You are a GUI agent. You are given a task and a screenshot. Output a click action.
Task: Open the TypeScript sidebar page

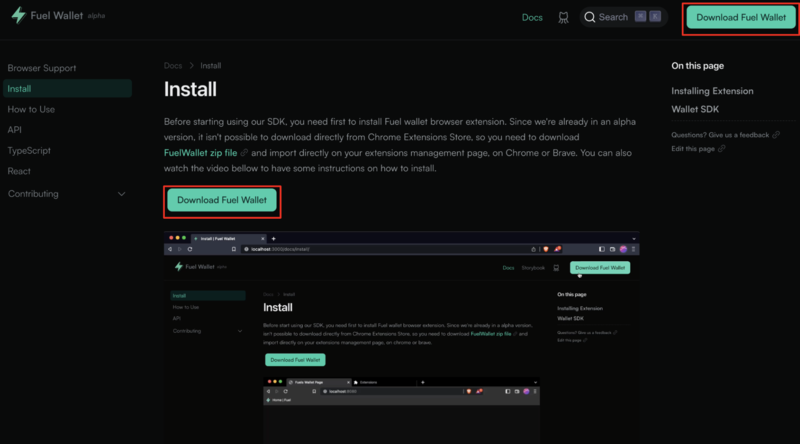29,151
